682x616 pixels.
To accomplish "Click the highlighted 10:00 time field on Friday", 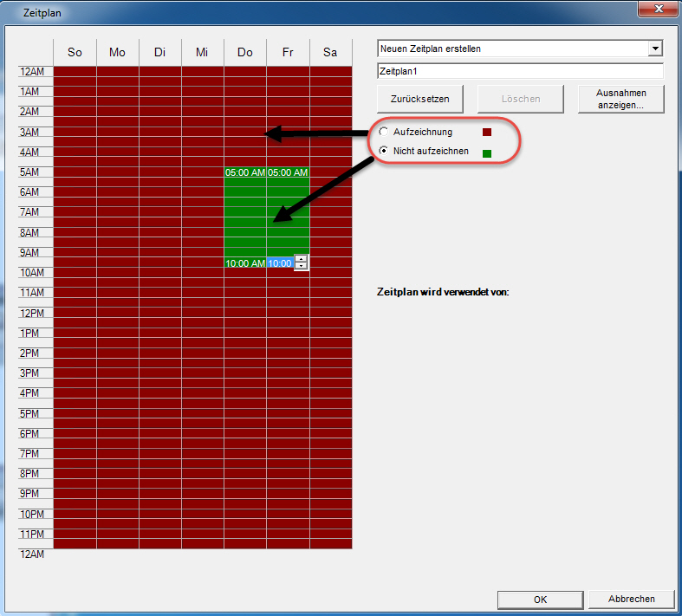I will [x=280, y=263].
